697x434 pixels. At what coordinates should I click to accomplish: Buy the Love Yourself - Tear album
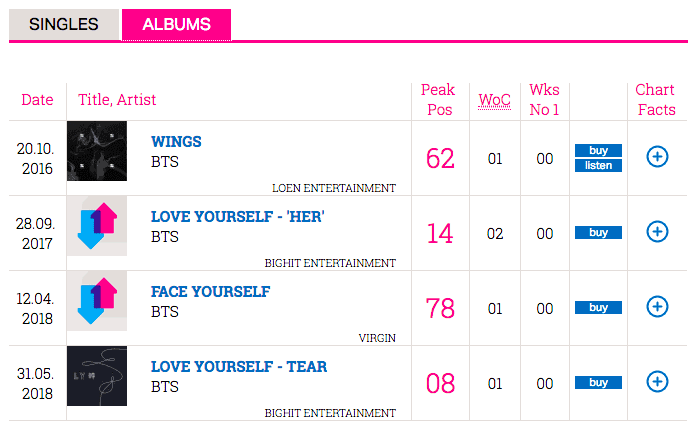tap(598, 382)
